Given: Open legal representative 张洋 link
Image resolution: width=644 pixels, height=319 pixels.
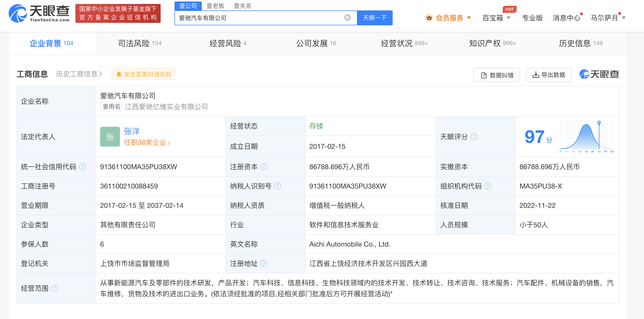Looking at the screenshot, I should (132, 131).
